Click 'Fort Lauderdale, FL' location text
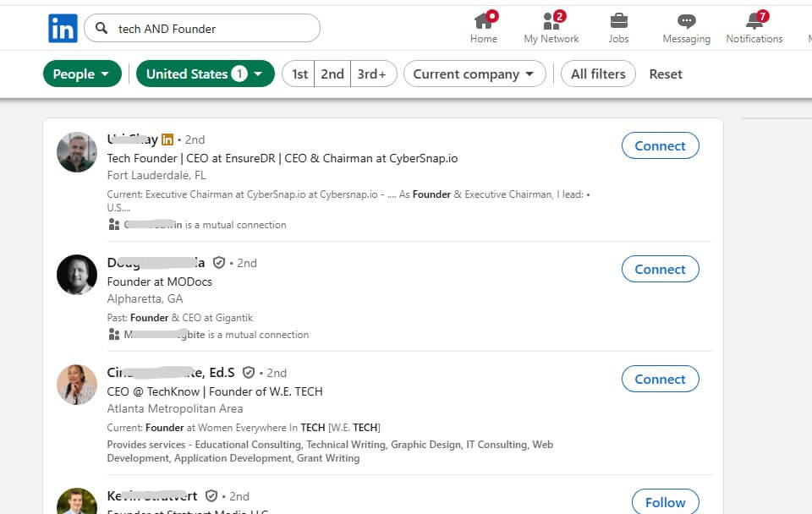 point(156,175)
